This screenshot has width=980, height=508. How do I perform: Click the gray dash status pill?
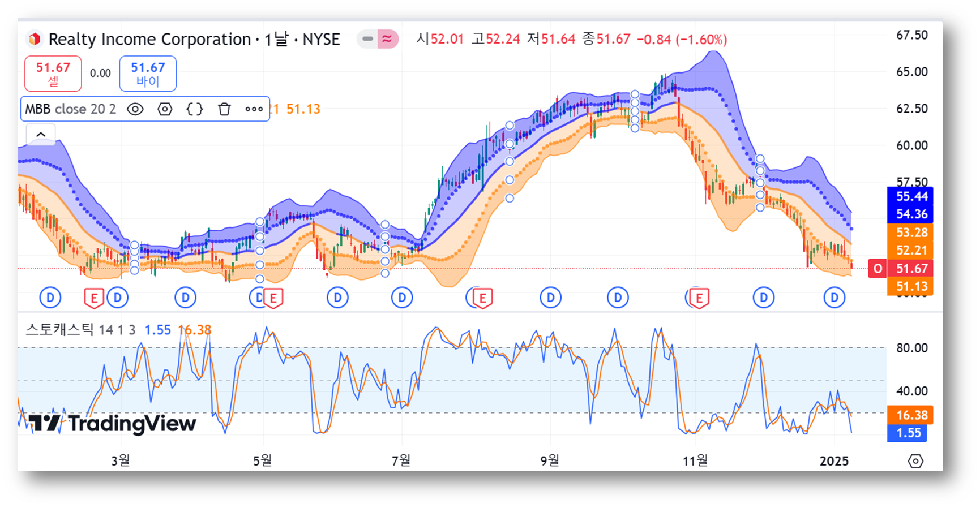tap(367, 39)
